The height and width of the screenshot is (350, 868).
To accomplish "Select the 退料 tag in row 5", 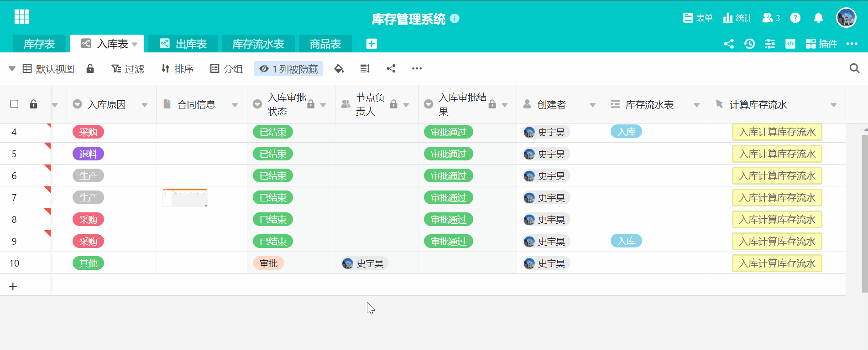I will pyautogui.click(x=88, y=154).
